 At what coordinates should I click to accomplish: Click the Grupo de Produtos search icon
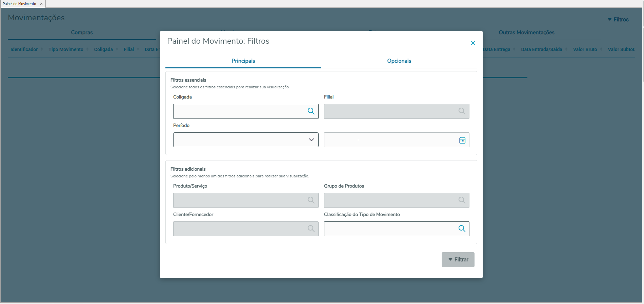(x=462, y=200)
